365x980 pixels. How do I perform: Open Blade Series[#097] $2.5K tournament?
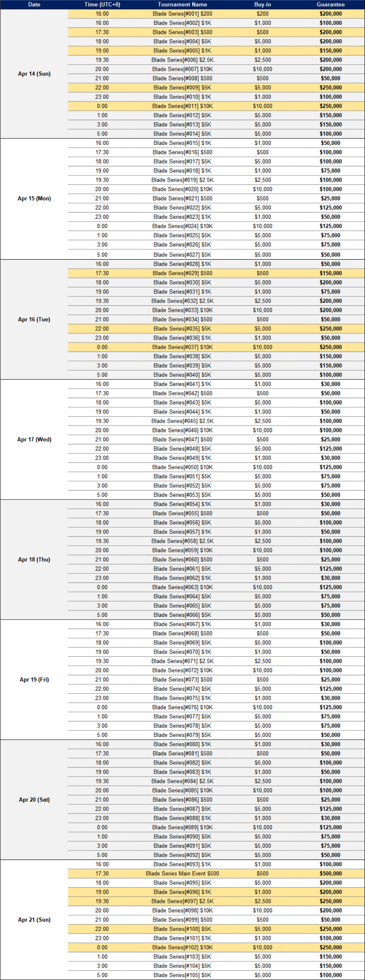(183, 901)
